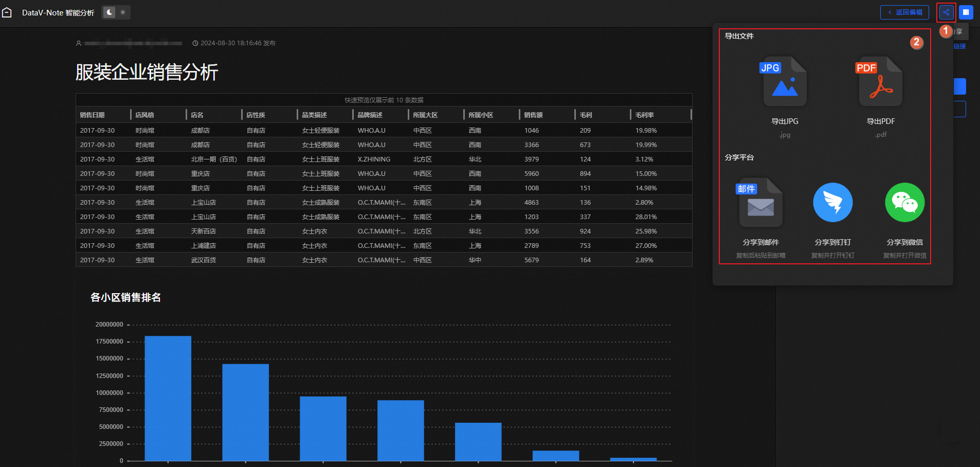
Task: Select the X.ZHINING brand cell
Action: coord(374,159)
